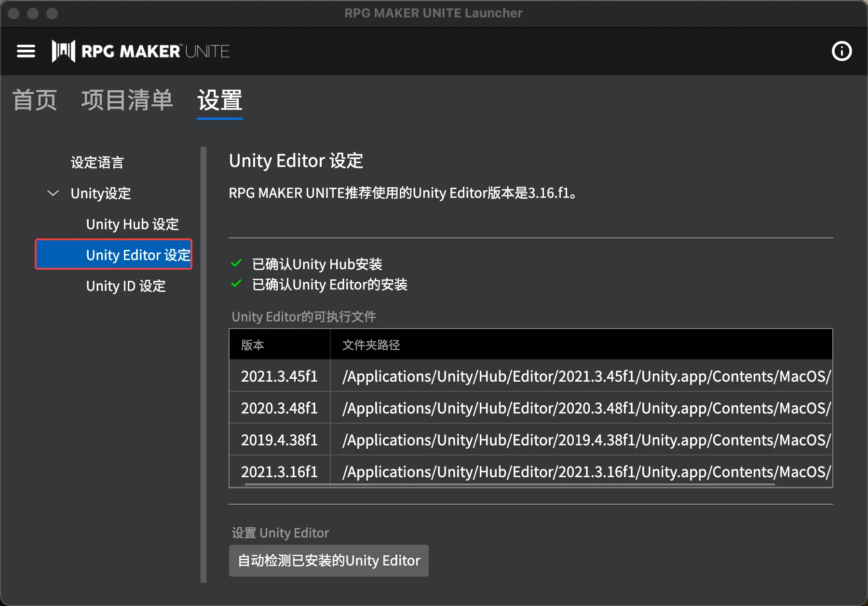868x606 pixels.
Task: Click the path for Editor 2019.4.38f1
Action: pos(582,440)
